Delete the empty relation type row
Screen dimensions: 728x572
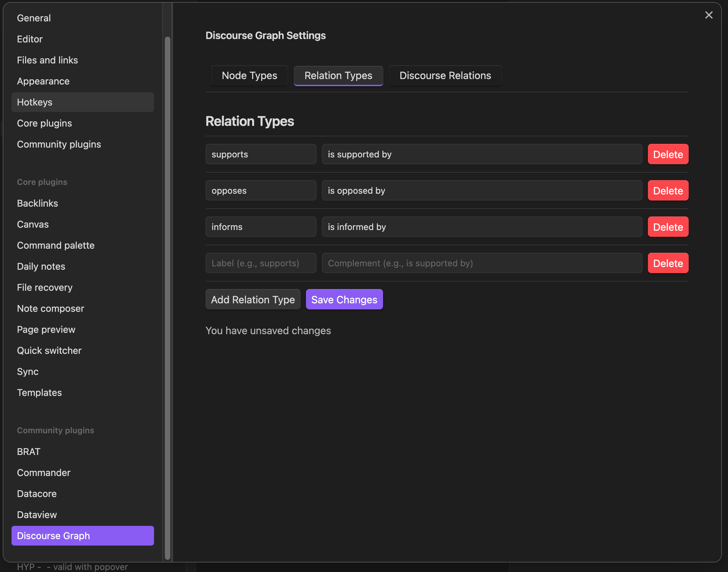[x=668, y=263]
